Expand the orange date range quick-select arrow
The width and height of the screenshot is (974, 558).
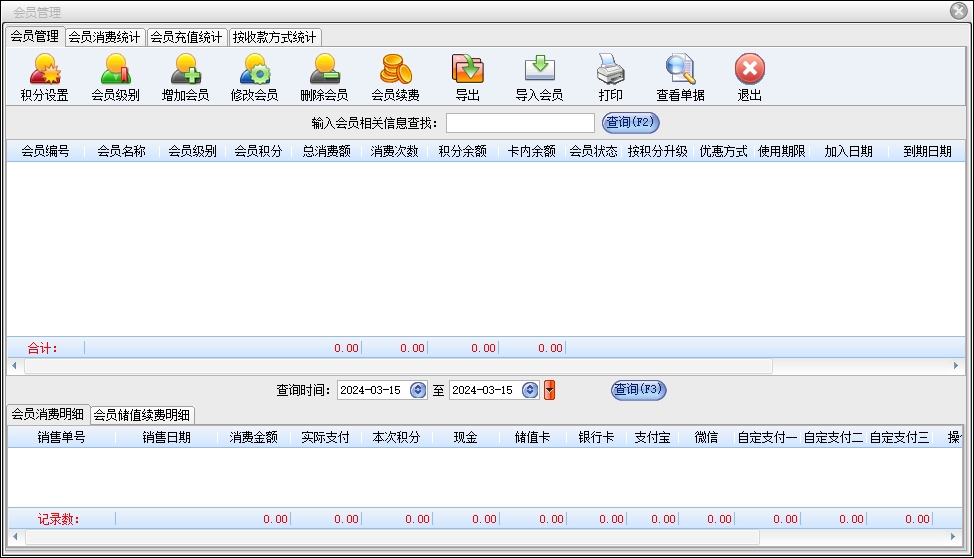point(549,390)
